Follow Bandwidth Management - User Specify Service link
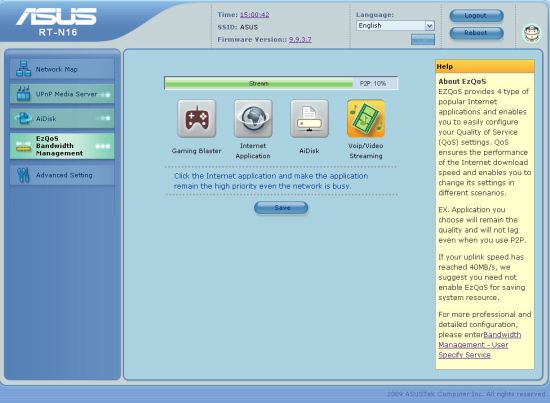550x403 pixels. tap(479, 345)
